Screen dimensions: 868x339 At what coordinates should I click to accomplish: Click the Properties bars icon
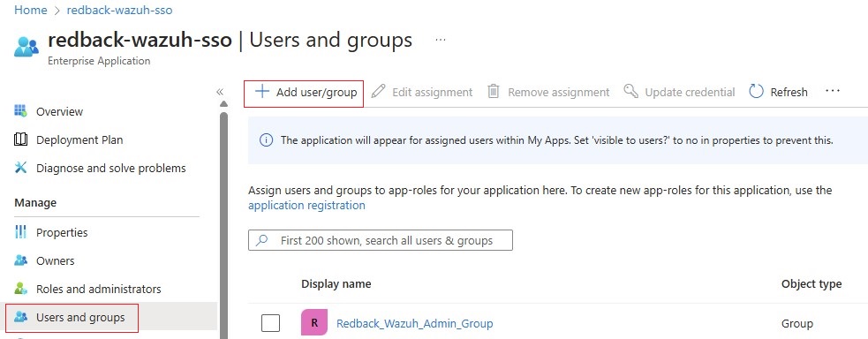20,231
